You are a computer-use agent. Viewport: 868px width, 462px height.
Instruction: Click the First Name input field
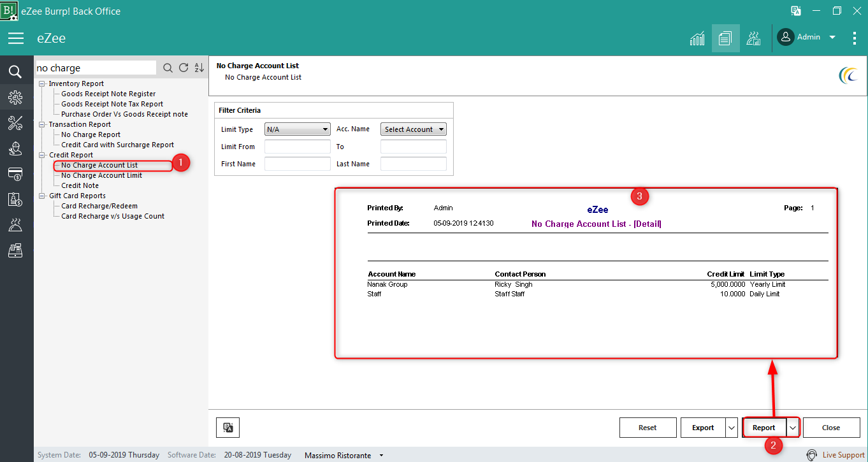(x=298, y=164)
